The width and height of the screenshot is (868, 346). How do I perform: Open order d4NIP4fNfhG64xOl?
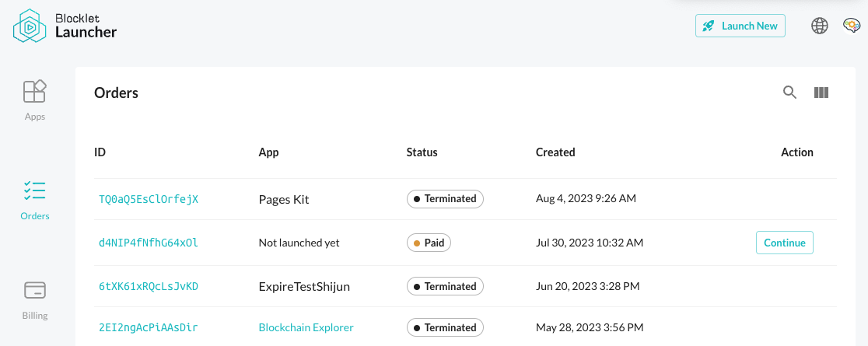pyautogui.click(x=149, y=243)
